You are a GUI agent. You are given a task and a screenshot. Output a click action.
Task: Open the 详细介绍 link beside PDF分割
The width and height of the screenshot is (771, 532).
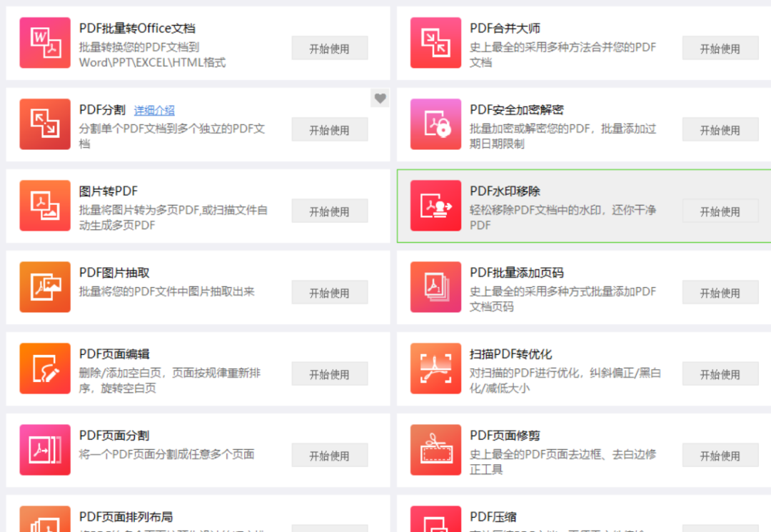click(154, 110)
